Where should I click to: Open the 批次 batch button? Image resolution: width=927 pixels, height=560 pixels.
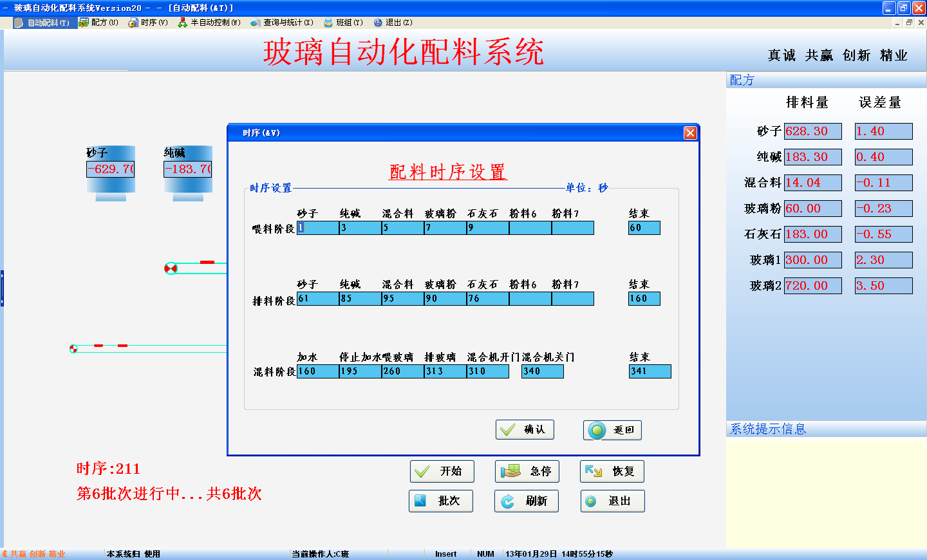point(440,501)
